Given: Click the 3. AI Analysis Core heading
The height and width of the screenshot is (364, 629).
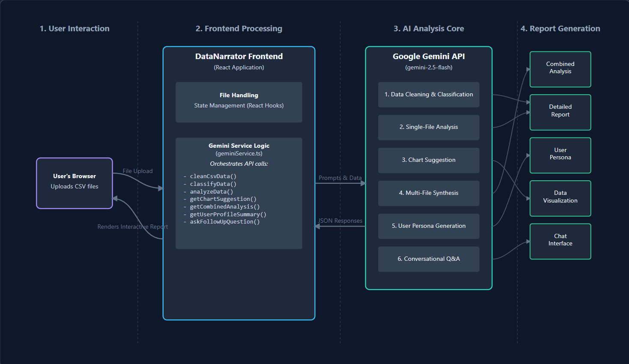Looking at the screenshot, I should 429,29.
